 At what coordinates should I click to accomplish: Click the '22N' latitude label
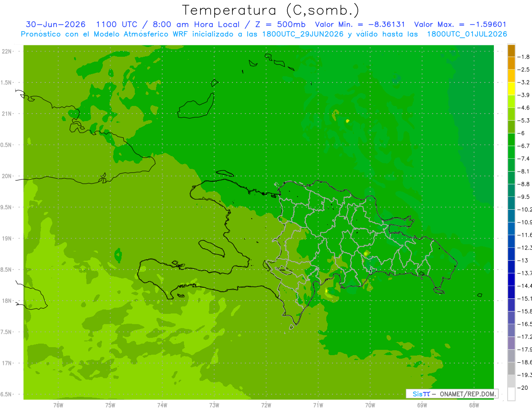[8, 51]
